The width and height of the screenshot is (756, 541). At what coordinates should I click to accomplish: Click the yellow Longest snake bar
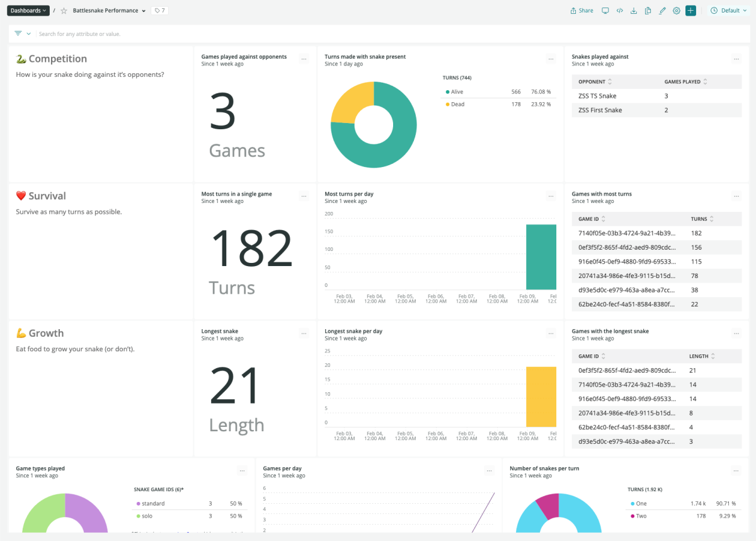point(541,397)
